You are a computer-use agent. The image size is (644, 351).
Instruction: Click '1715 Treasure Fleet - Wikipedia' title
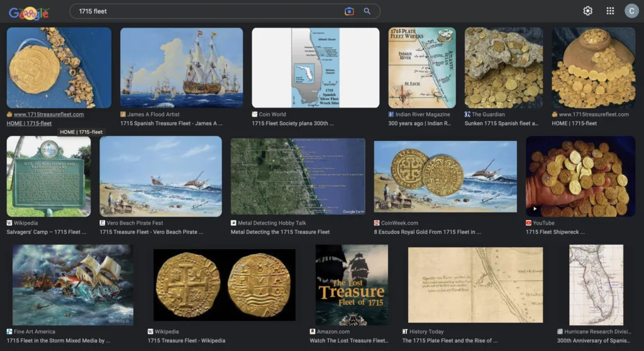pos(186,340)
